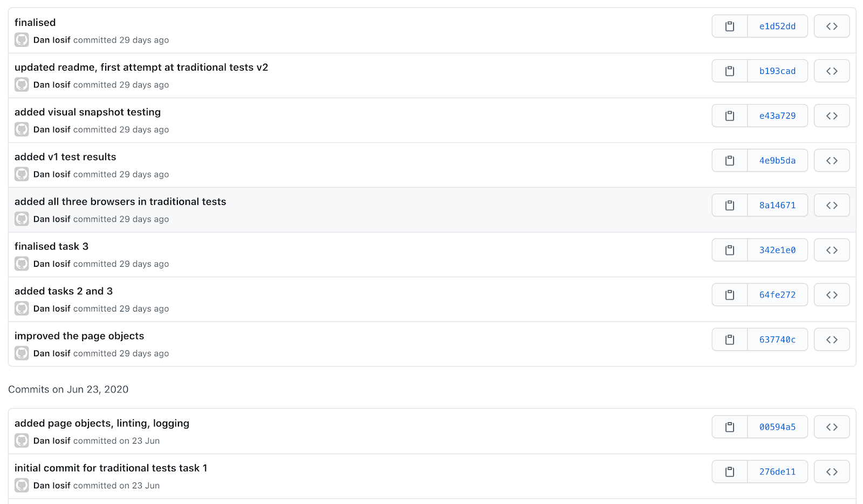Open the 'improved the page objects' commit
863x504 pixels.
tap(79, 336)
